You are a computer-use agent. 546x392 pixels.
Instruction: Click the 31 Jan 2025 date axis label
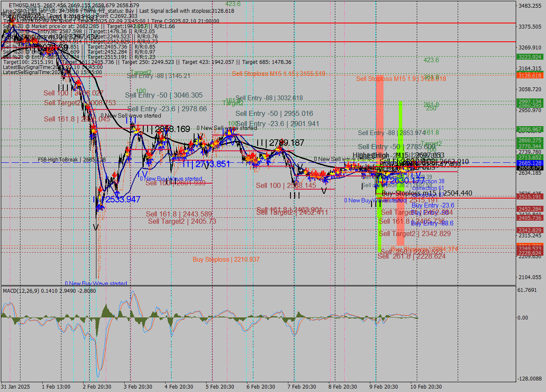tap(15, 387)
